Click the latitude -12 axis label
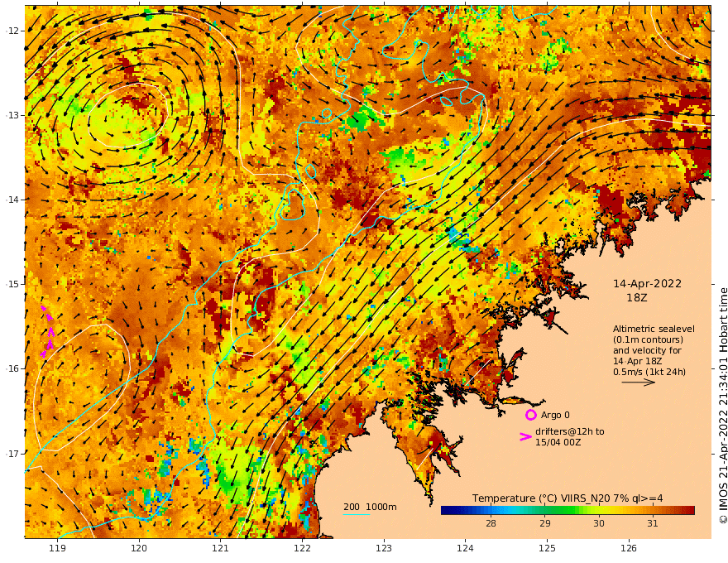 (12, 31)
